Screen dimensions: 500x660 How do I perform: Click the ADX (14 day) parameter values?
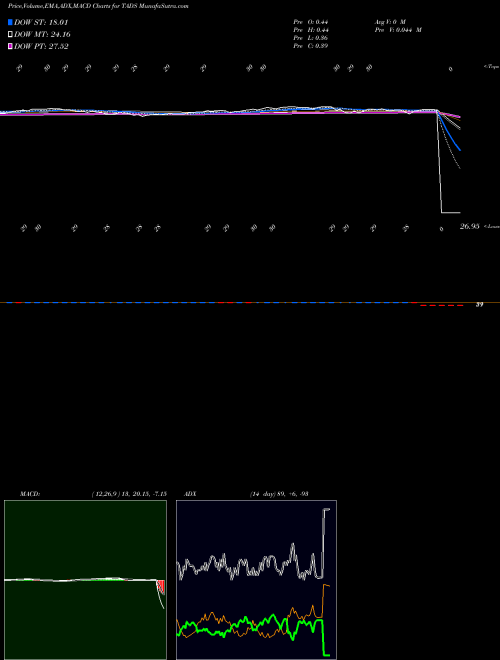pyautogui.click(x=279, y=494)
